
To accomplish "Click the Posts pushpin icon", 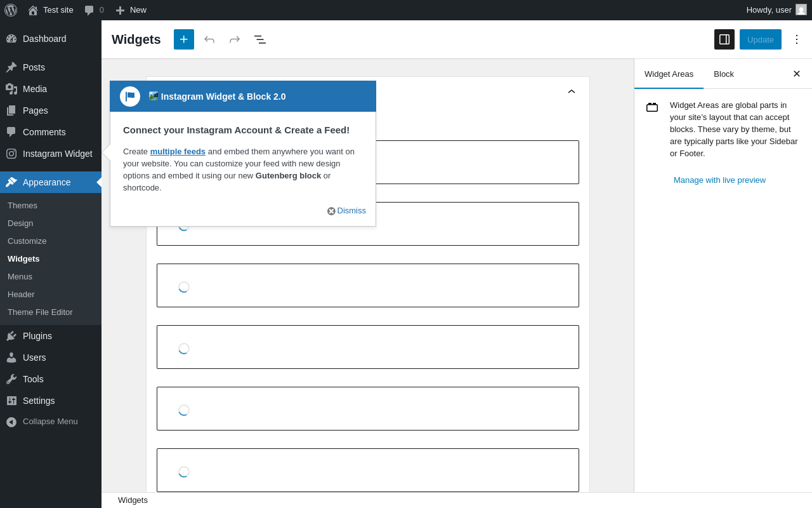I will coord(11,67).
